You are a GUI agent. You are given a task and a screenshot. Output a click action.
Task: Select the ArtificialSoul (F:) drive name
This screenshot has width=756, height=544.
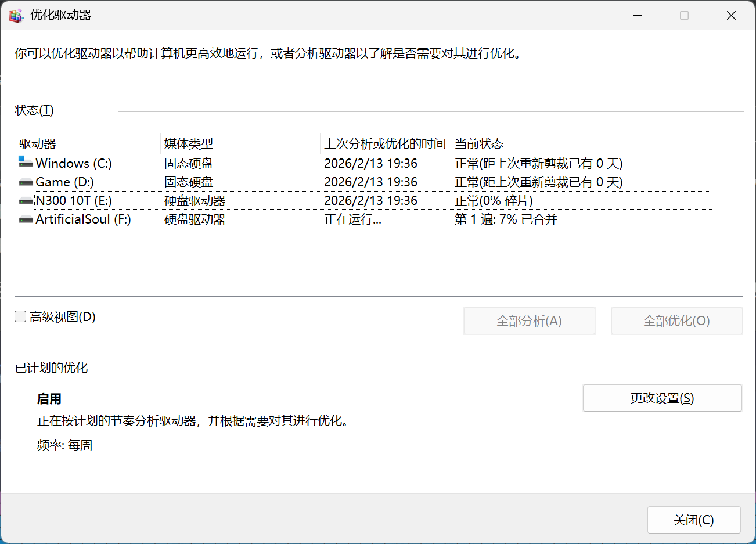click(83, 219)
